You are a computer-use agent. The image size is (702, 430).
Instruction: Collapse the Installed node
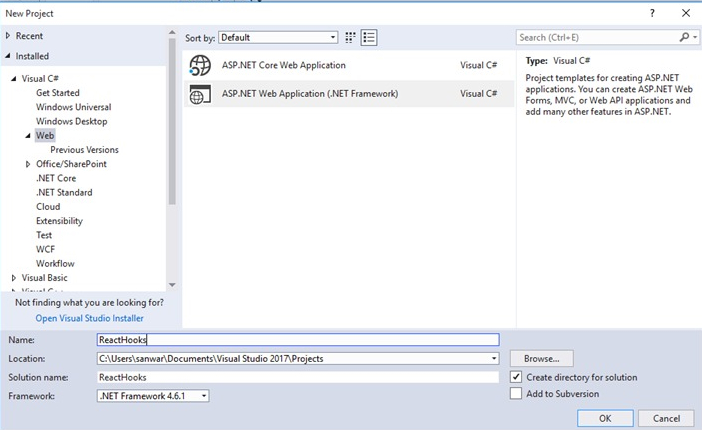(8, 56)
